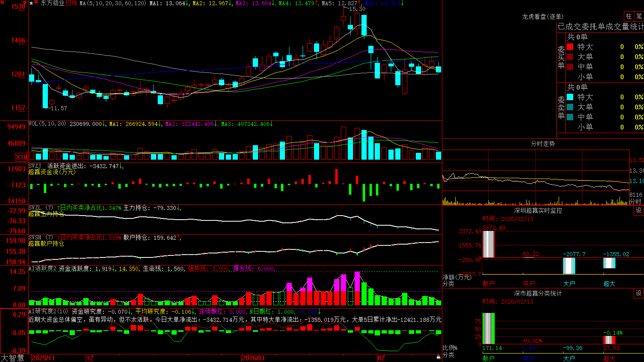644x362 pixels.
Task: Select the 龙虎看盘(逐单) panel title
Action: tap(543, 16)
